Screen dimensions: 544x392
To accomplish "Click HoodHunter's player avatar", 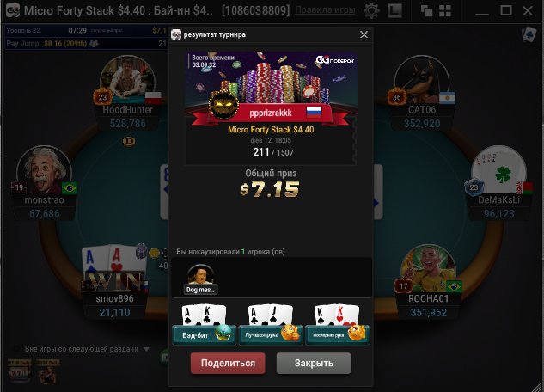I will coord(127,80).
